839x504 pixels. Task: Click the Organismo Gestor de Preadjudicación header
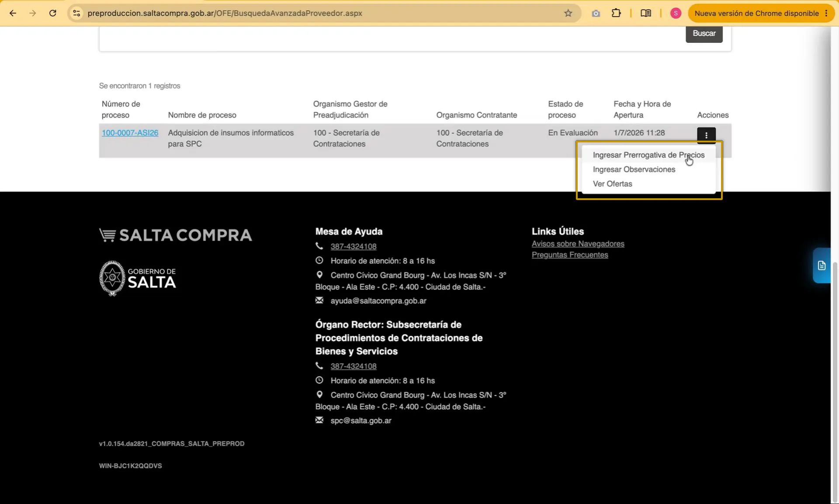[350, 110]
